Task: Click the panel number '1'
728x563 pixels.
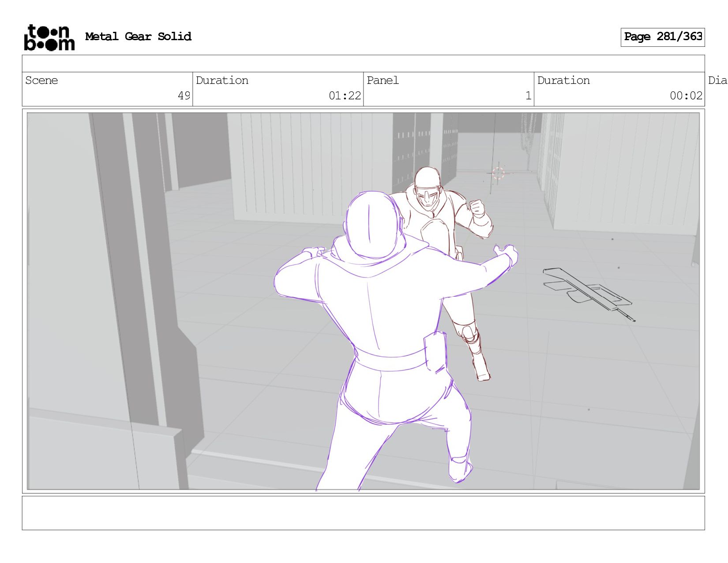Action: 528,96
